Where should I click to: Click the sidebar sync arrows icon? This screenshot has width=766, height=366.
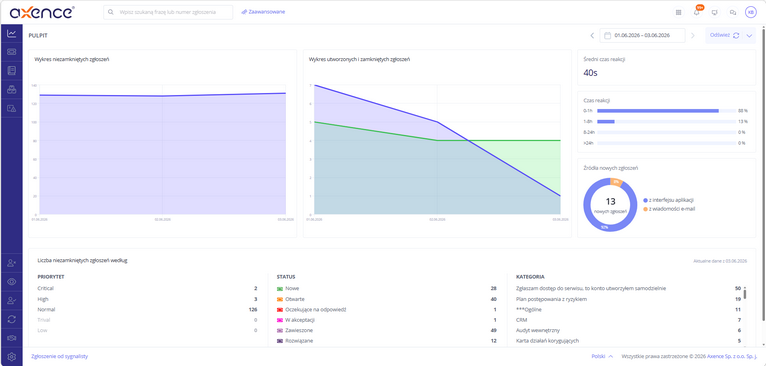(12, 319)
